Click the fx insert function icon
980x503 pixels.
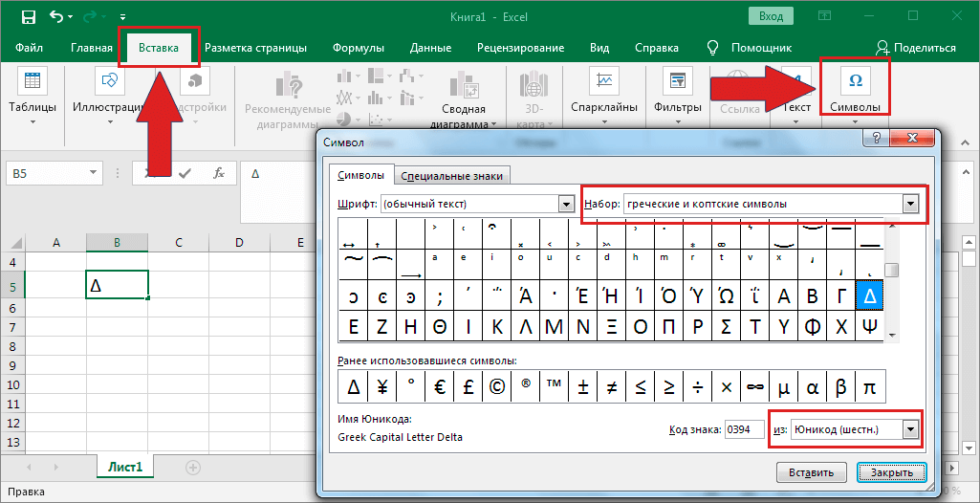tap(219, 173)
